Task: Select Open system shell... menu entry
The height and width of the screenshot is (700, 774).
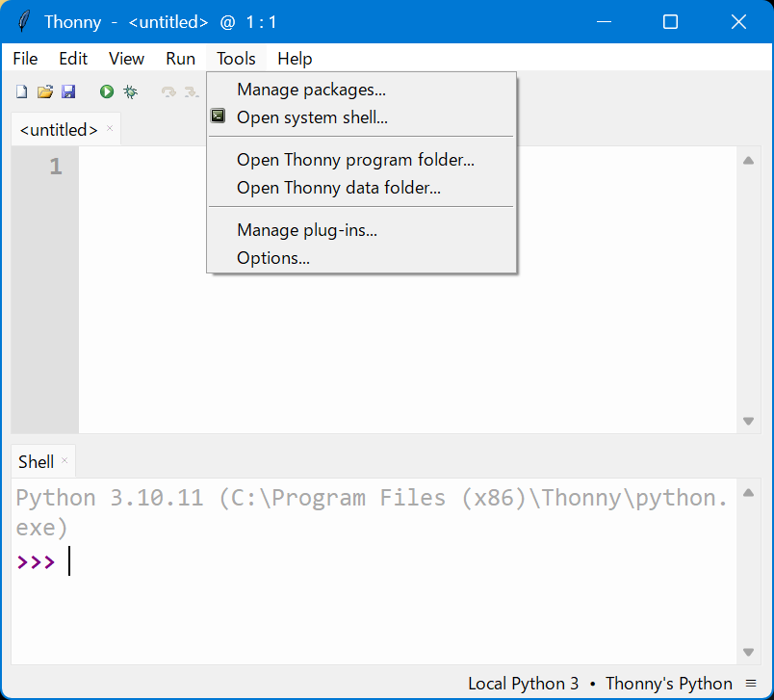Action: [x=361, y=117]
